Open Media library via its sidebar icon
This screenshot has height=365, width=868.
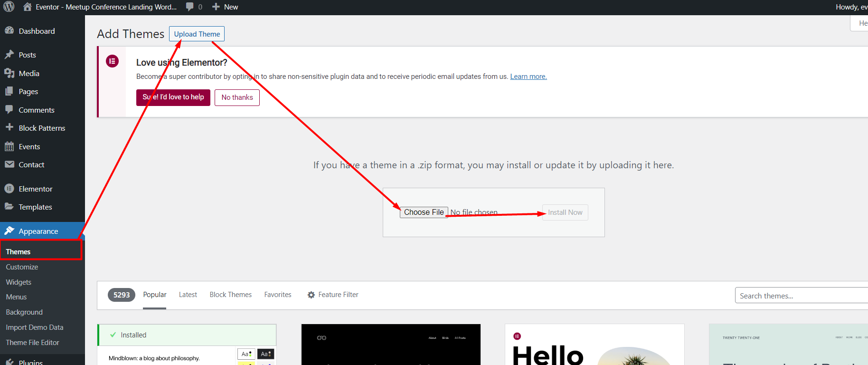pos(9,73)
